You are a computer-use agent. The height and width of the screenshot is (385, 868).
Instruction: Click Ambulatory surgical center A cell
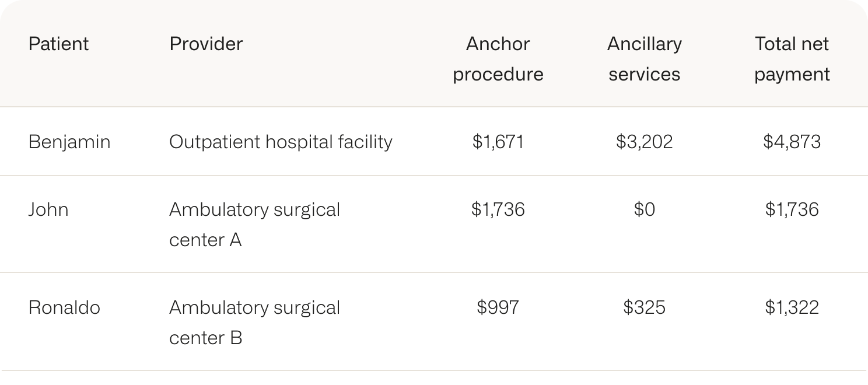coord(254,225)
